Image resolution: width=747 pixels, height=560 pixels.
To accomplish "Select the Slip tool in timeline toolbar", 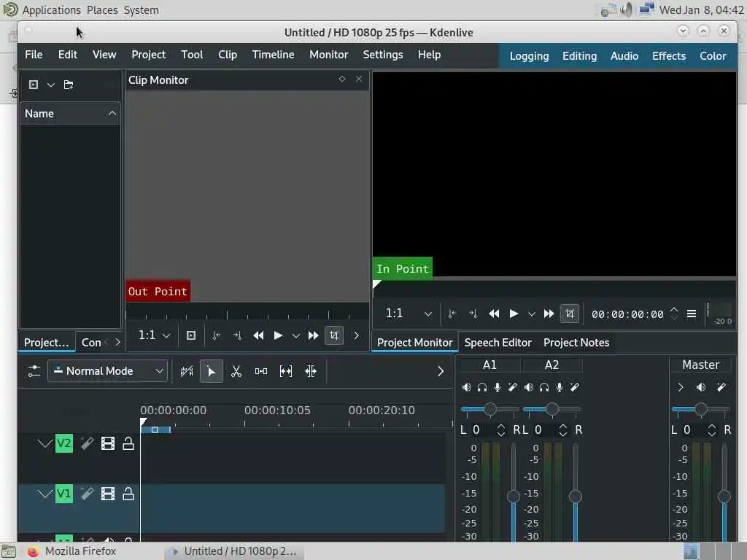I will point(286,371).
